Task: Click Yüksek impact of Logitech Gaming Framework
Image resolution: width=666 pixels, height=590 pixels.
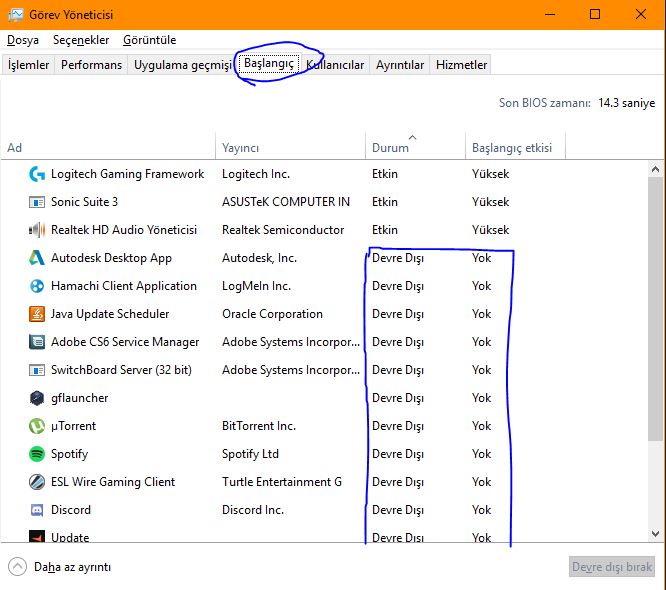Action: coord(490,174)
